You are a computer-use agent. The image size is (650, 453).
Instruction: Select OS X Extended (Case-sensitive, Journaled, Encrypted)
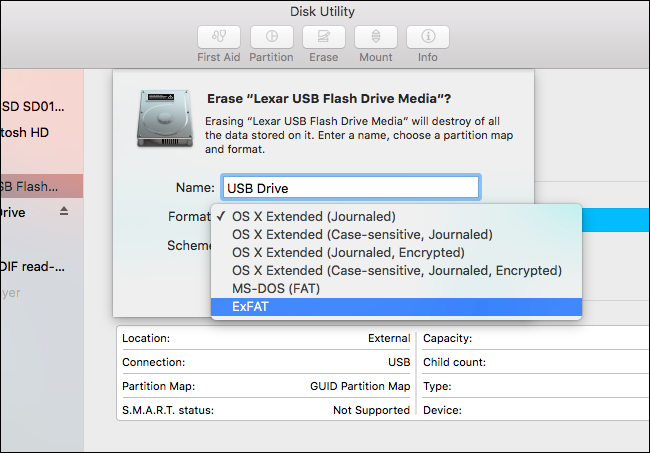pos(396,270)
